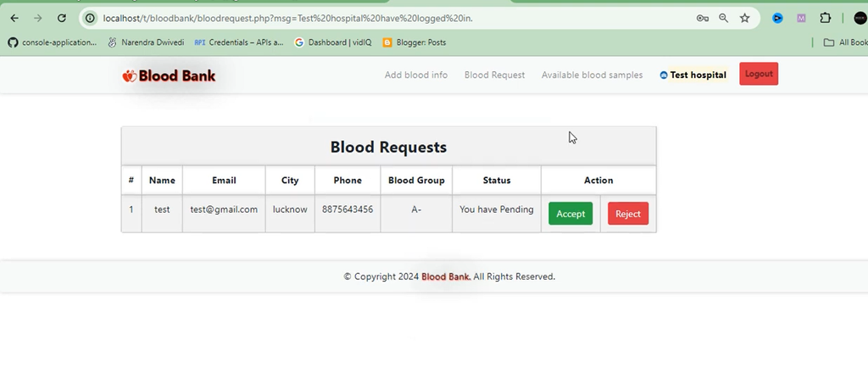Image resolution: width=868 pixels, height=374 pixels.
Task: Open the site information icon in the address bar
Action: [x=90, y=19]
